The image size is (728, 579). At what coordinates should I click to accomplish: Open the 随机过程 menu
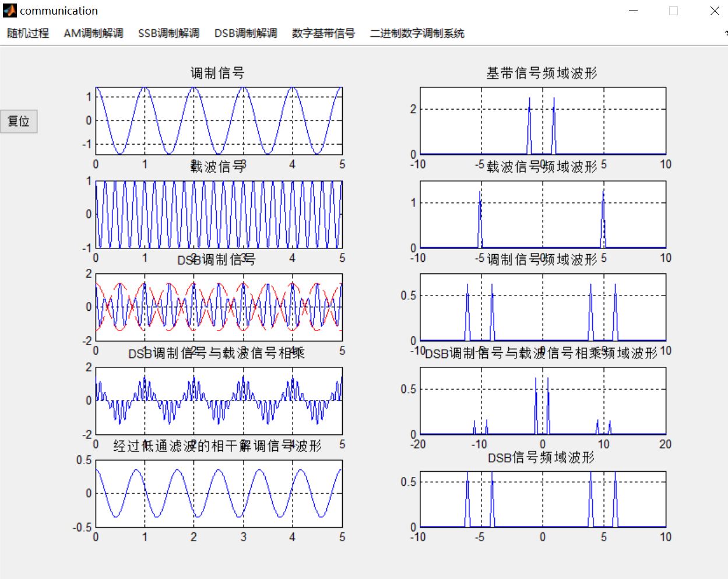(x=28, y=33)
